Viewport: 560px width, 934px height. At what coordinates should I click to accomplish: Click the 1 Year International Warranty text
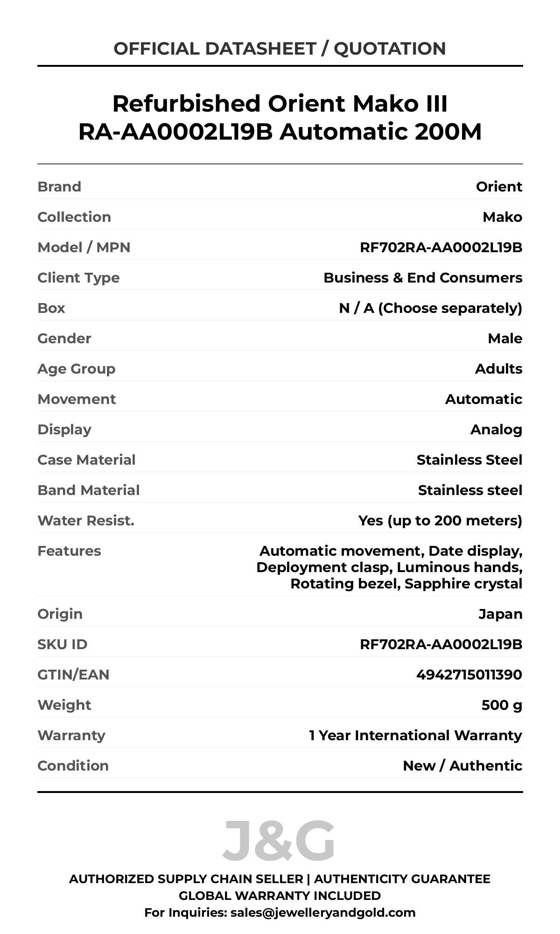(x=415, y=736)
